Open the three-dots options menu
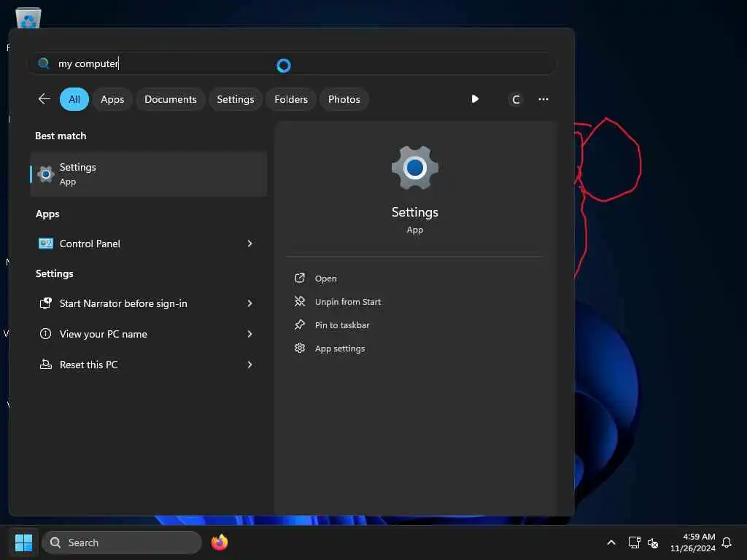The image size is (747, 560). click(x=543, y=99)
